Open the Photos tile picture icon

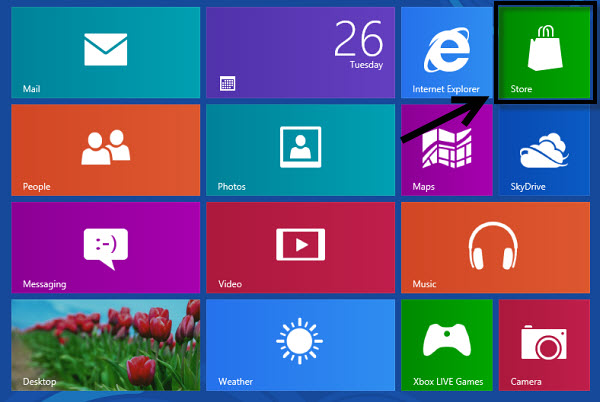[x=300, y=147]
